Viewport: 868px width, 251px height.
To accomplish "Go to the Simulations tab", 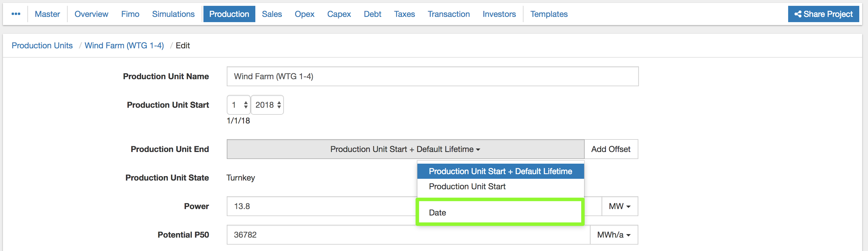I will coord(173,14).
